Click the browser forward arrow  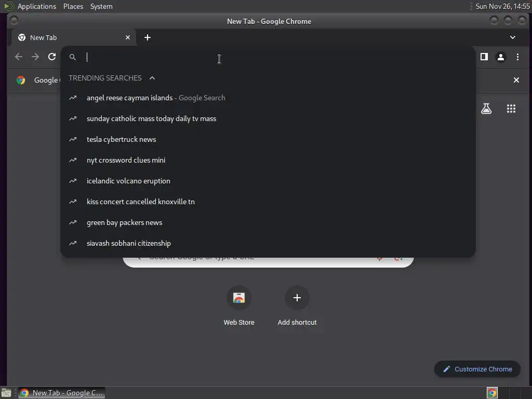pos(35,57)
